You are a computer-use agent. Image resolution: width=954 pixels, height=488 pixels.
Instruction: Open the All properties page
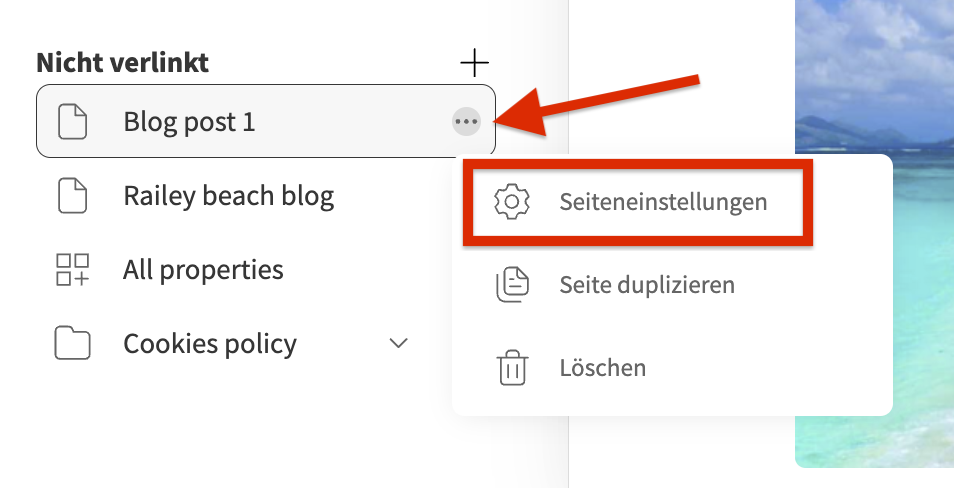(x=203, y=270)
